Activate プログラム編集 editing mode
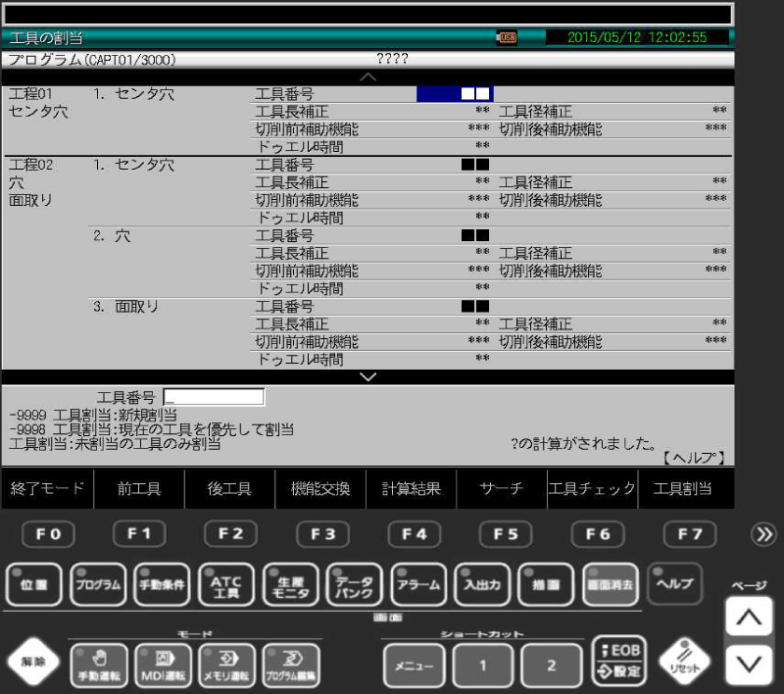 (x=290, y=664)
